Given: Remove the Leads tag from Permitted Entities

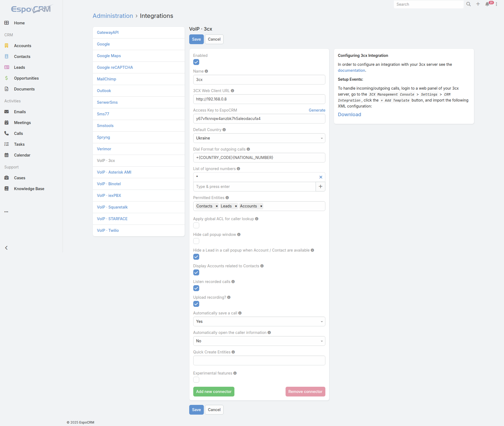Looking at the screenshot, I should 236,206.
